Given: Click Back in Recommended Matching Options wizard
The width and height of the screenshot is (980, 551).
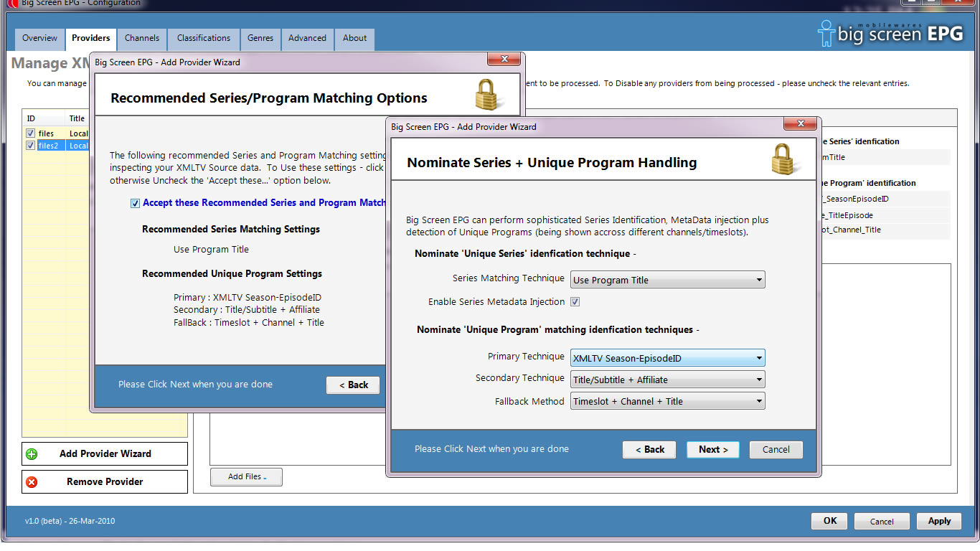Looking at the screenshot, I should (353, 385).
